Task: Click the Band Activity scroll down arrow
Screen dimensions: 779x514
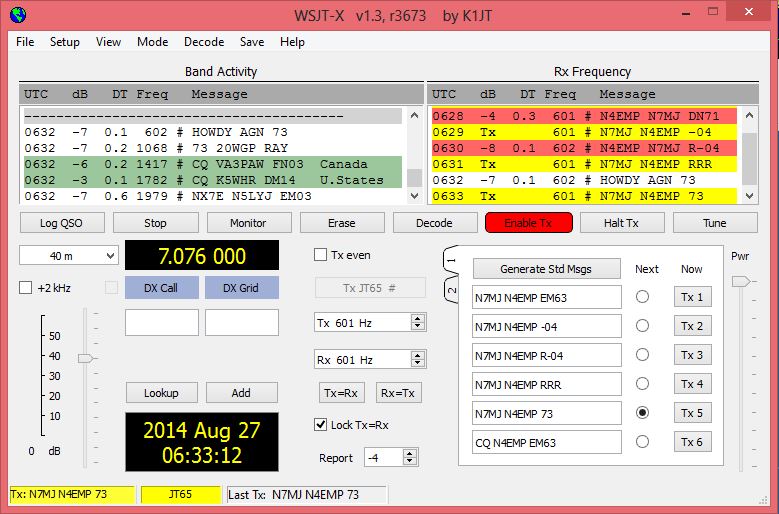Action: [414, 196]
